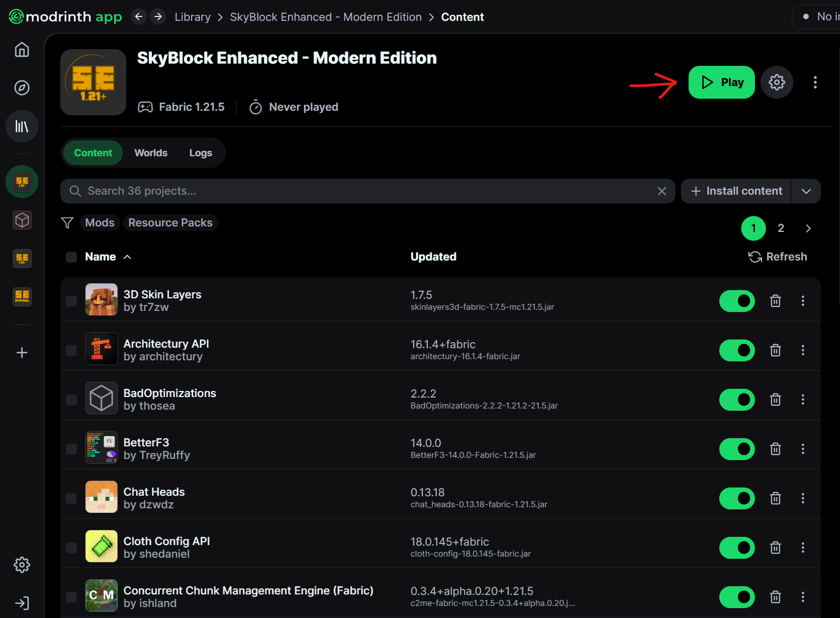Switch to the Content tab
This screenshot has width=840, height=618.
point(93,153)
